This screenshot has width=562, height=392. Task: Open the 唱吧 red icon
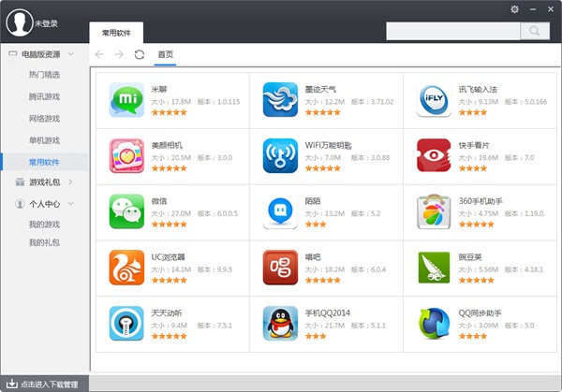(x=280, y=268)
